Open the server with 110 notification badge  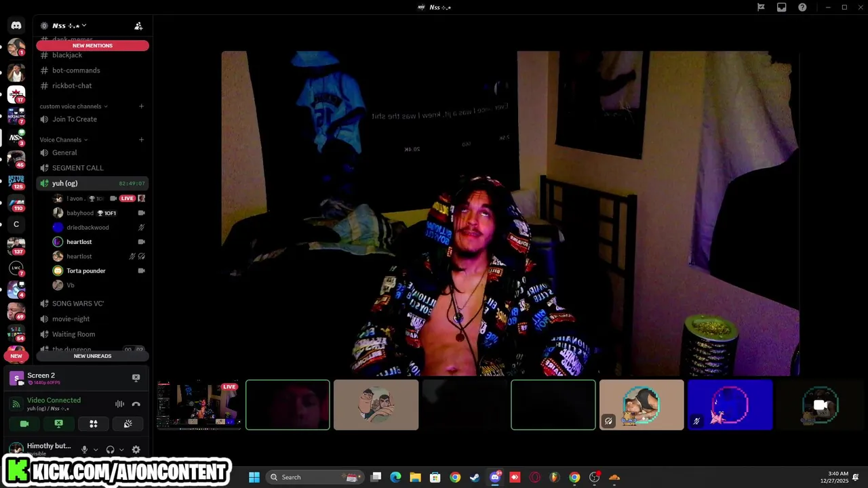point(16,203)
